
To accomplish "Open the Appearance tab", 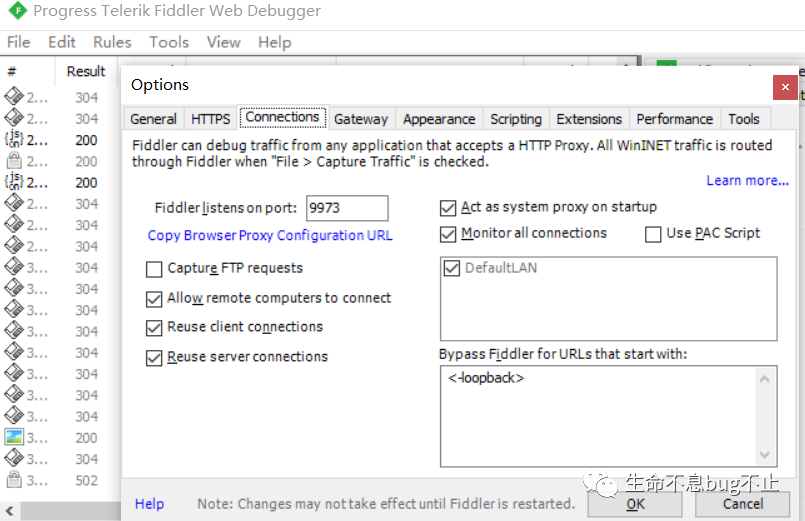I will pos(439,119).
